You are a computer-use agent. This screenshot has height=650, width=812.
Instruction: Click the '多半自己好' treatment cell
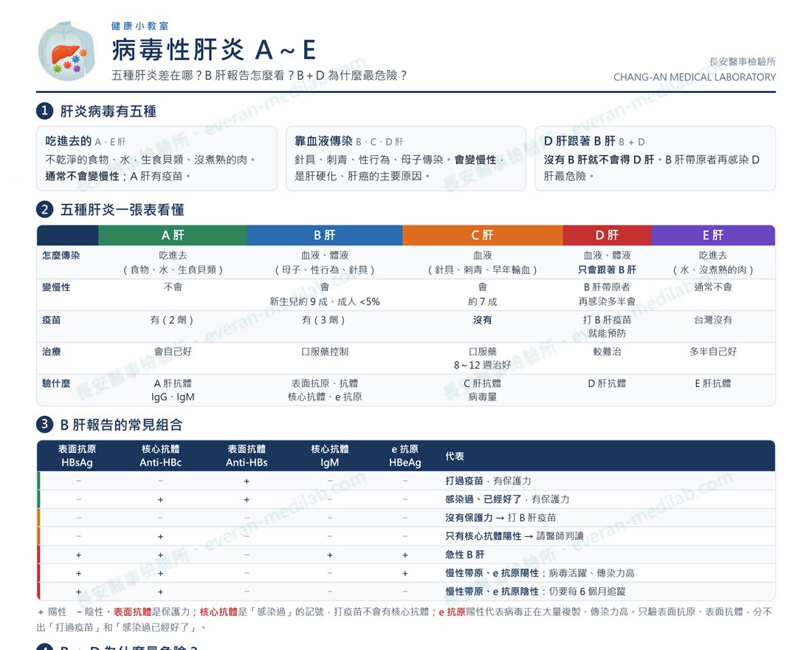coord(713,352)
